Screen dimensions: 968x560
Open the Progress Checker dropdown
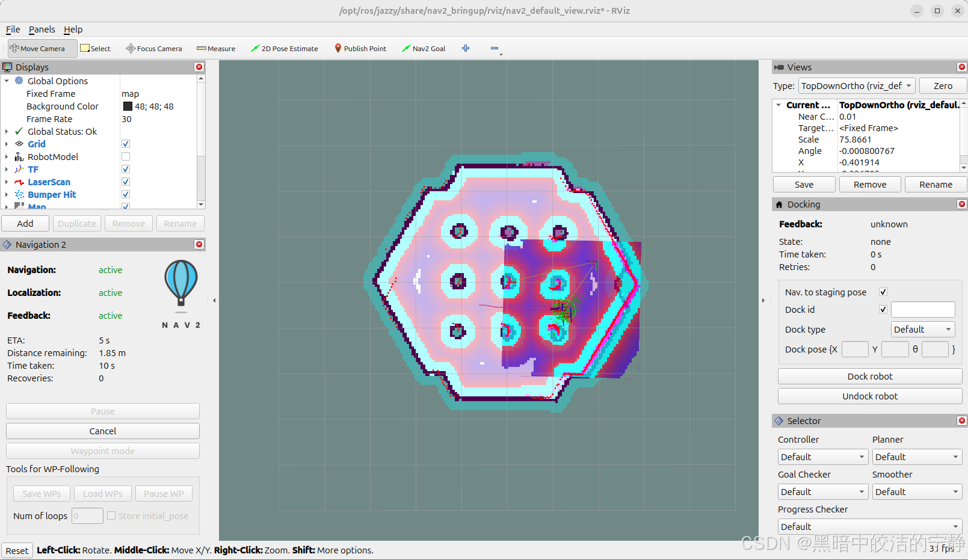870,526
